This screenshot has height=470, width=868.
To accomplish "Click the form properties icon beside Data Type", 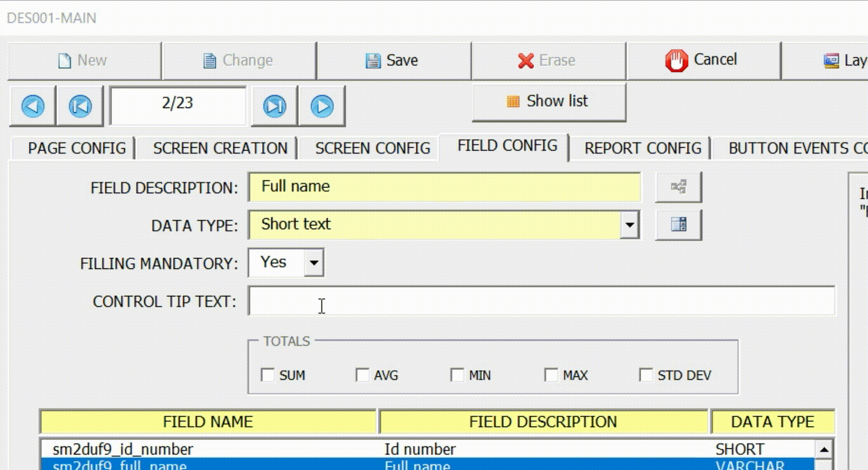I will (678, 225).
